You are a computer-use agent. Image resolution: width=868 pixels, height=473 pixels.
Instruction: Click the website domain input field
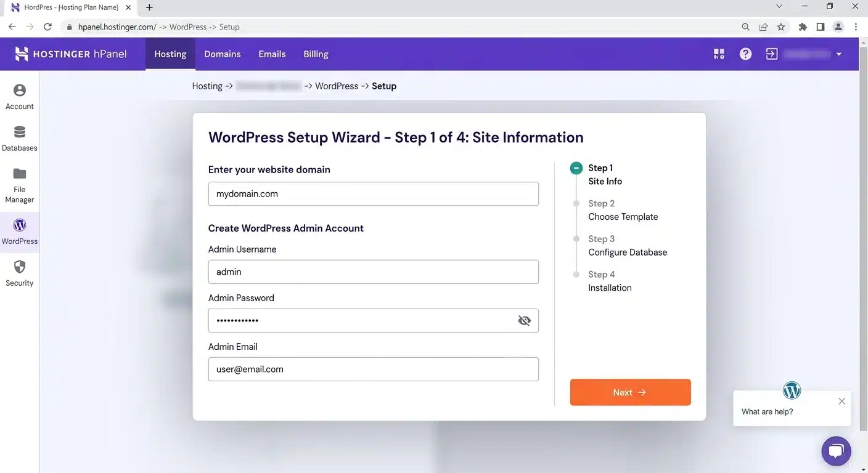pyautogui.click(x=374, y=193)
